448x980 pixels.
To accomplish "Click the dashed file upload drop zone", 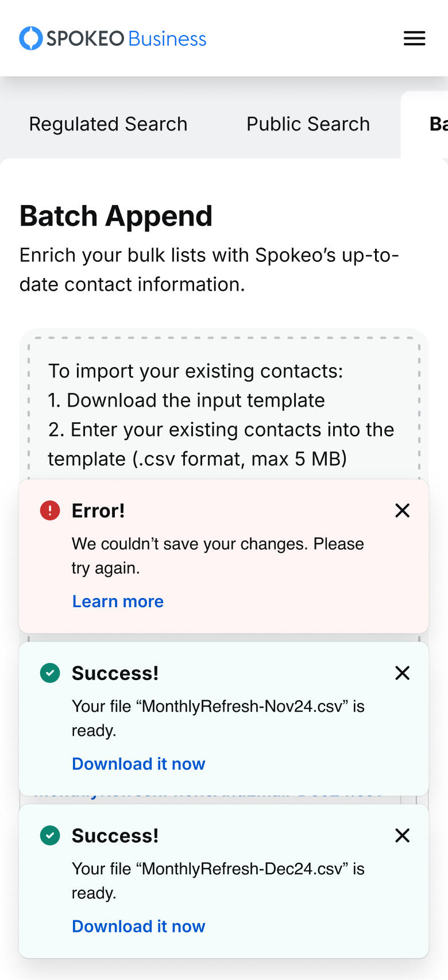I will pyautogui.click(x=224, y=414).
